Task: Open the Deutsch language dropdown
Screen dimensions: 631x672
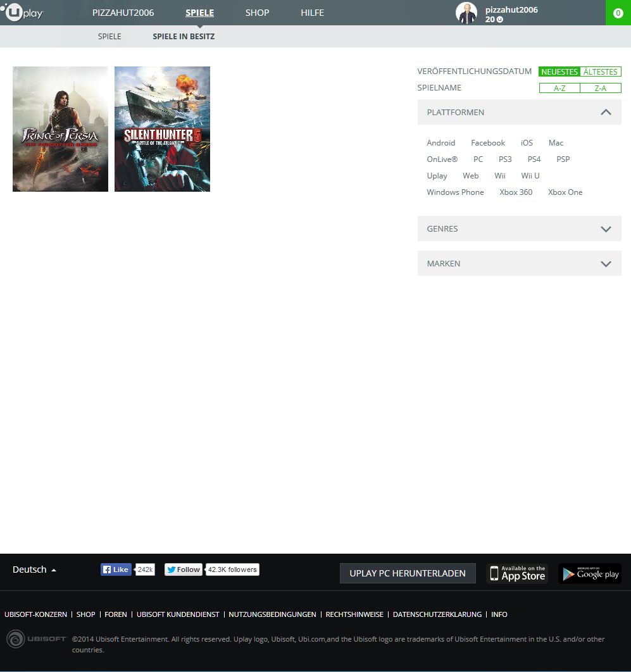Action: pyautogui.click(x=34, y=569)
